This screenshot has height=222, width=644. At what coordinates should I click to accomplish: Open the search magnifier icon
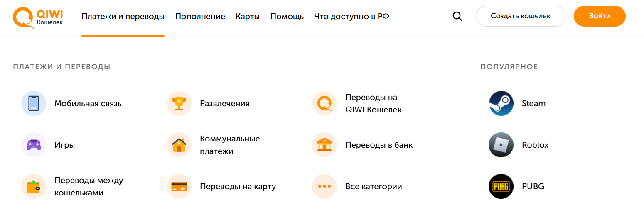coord(457,17)
